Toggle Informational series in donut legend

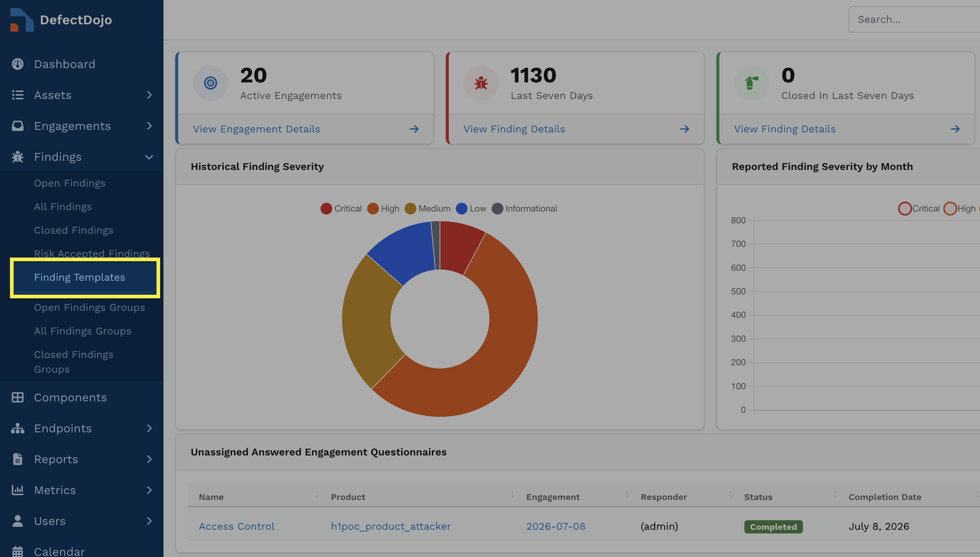pos(525,209)
